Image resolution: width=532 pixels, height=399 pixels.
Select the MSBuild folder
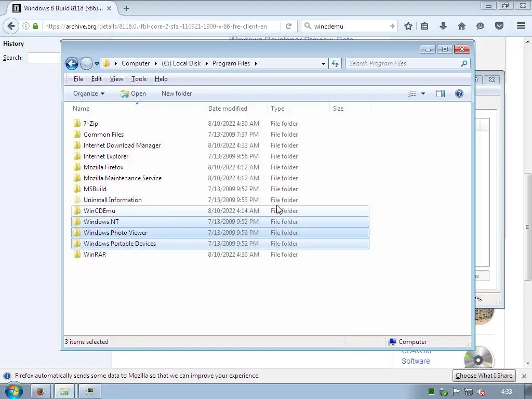pyautogui.click(x=220, y=189)
